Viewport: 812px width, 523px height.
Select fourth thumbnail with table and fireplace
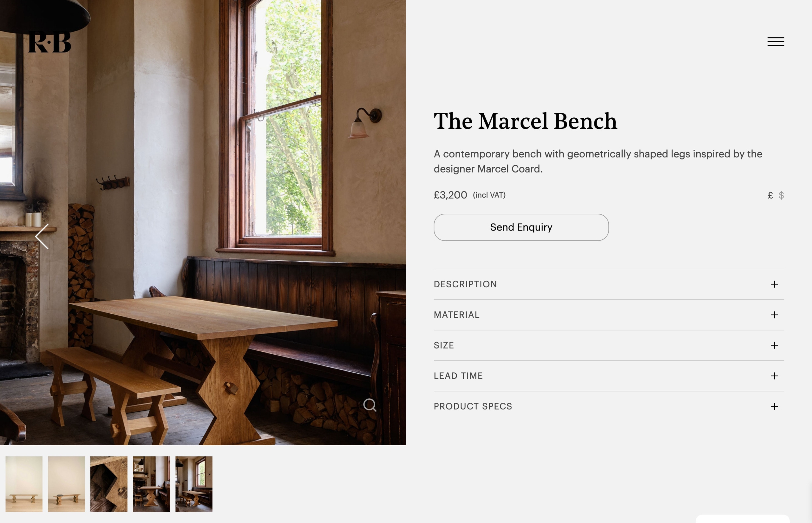(151, 484)
